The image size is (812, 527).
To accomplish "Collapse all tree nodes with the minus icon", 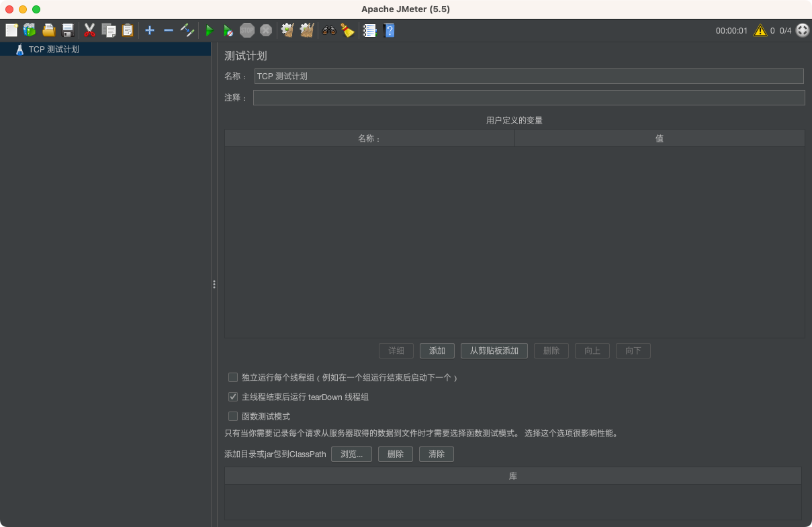I will (168, 30).
